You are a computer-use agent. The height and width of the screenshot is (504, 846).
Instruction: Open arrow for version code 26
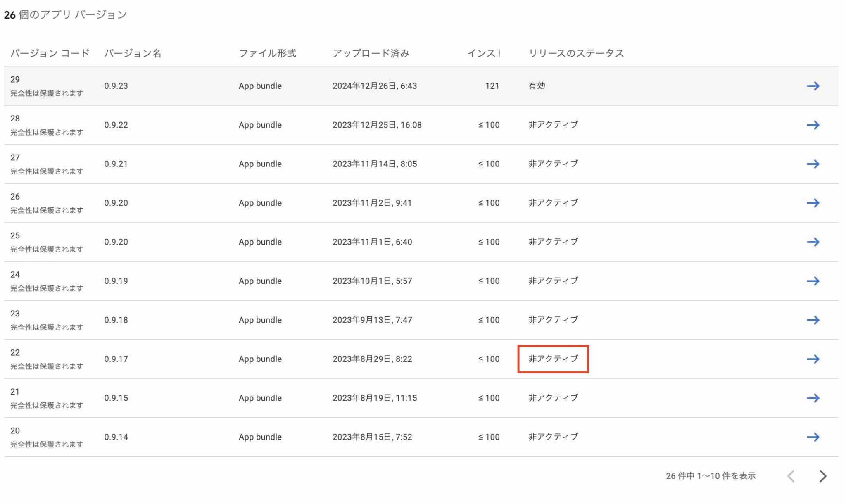coord(813,203)
